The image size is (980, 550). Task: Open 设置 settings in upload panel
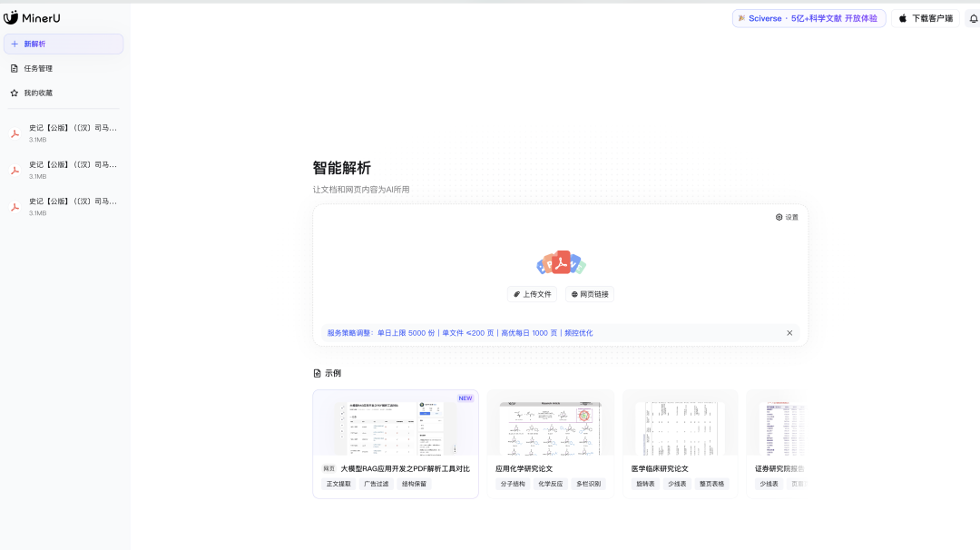[x=787, y=217]
